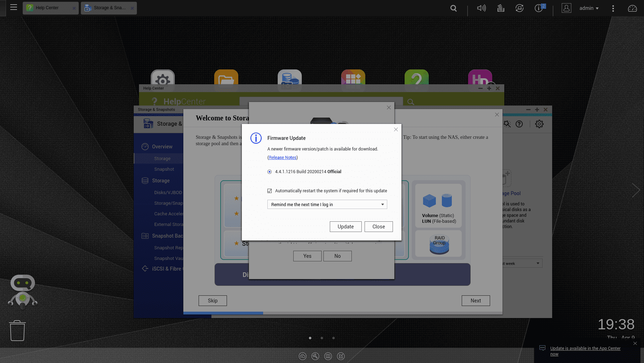Open myQNAPcloud bottom bar icon
The image size is (644, 363).
point(302,356)
